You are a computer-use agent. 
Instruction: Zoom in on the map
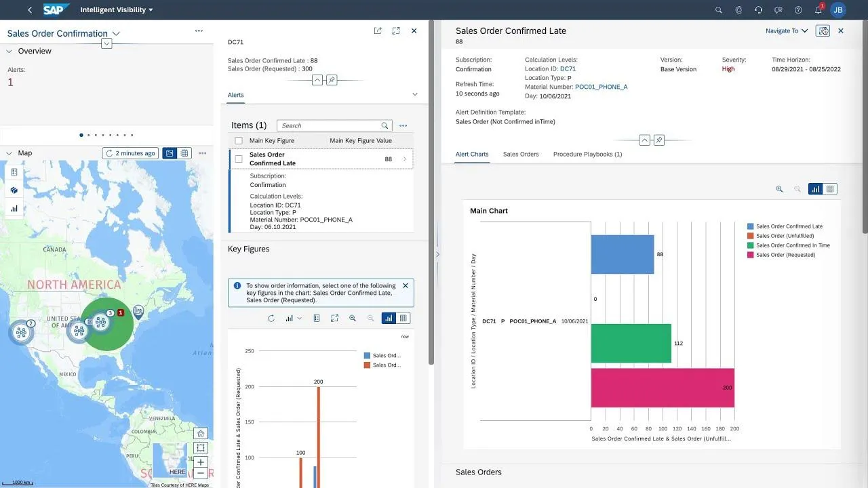click(200, 462)
